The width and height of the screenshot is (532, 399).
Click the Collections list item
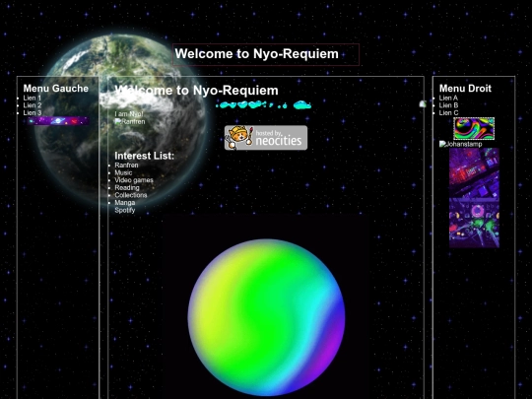coord(131,195)
